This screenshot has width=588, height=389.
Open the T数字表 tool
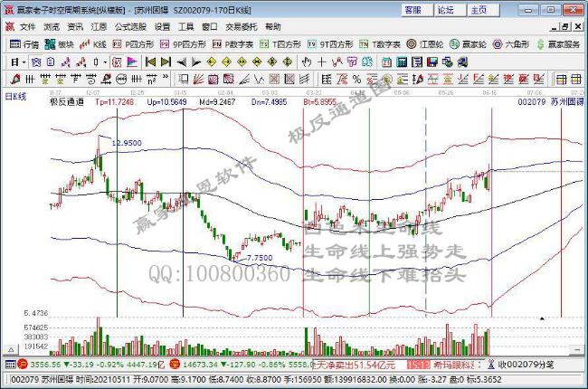point(380,44)
